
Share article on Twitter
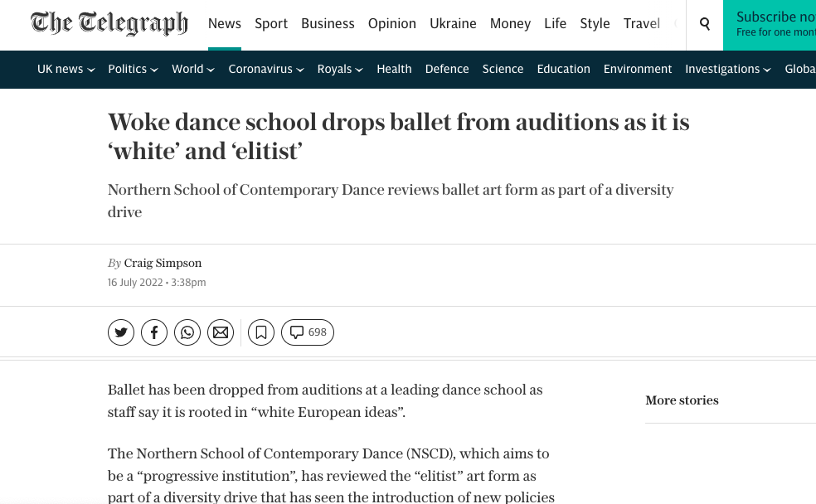121,332
